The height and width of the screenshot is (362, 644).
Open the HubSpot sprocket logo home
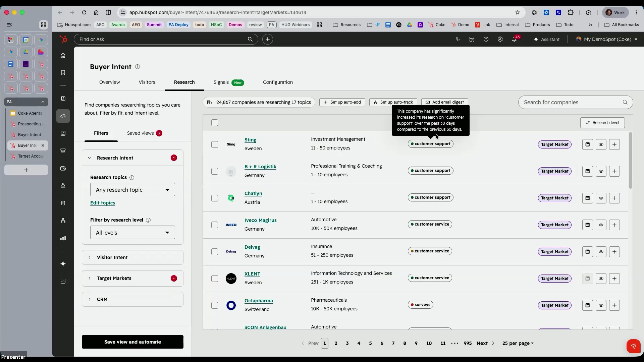(x=63, y=39)
